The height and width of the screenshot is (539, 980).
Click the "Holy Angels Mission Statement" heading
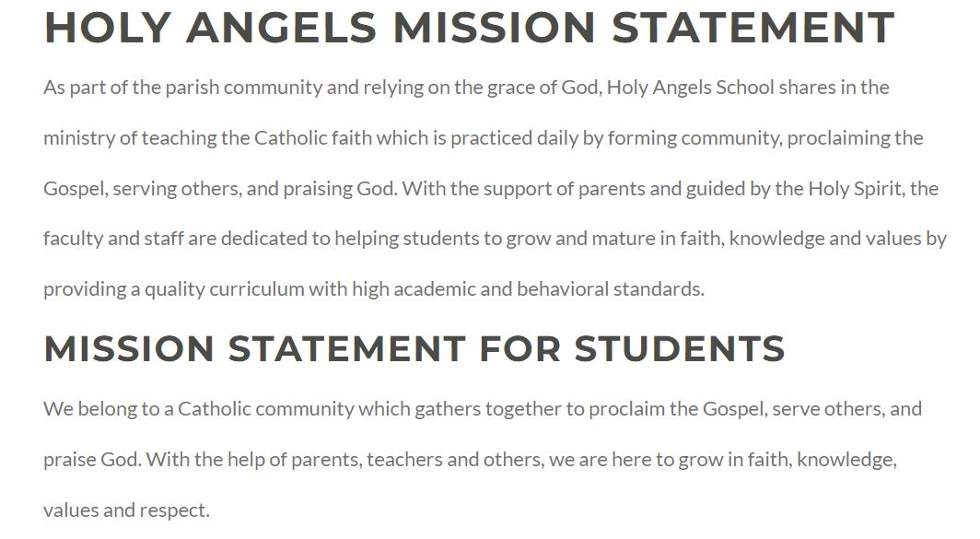coord(469,28)
